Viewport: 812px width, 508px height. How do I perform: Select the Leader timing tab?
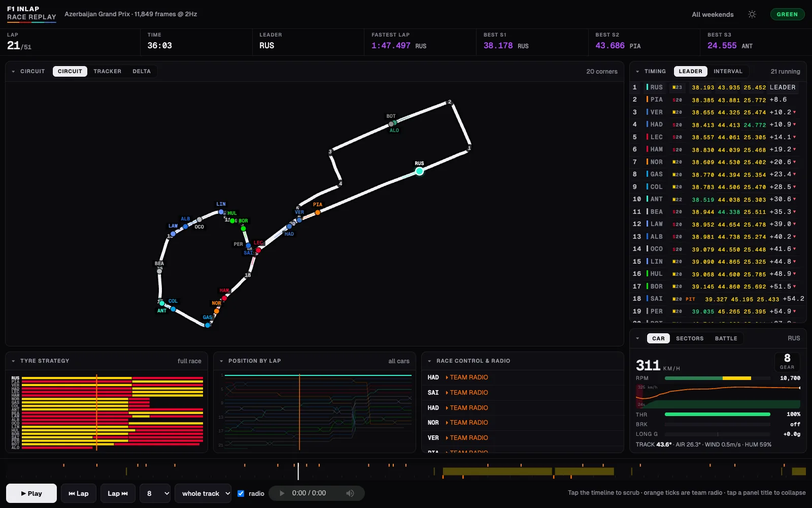point(691,72)
